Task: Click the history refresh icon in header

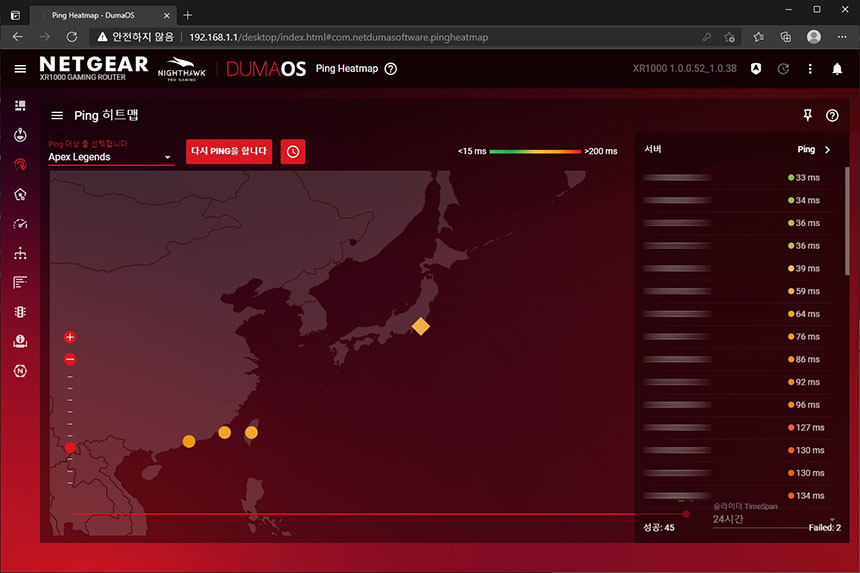Action: (x=783, y=69)
